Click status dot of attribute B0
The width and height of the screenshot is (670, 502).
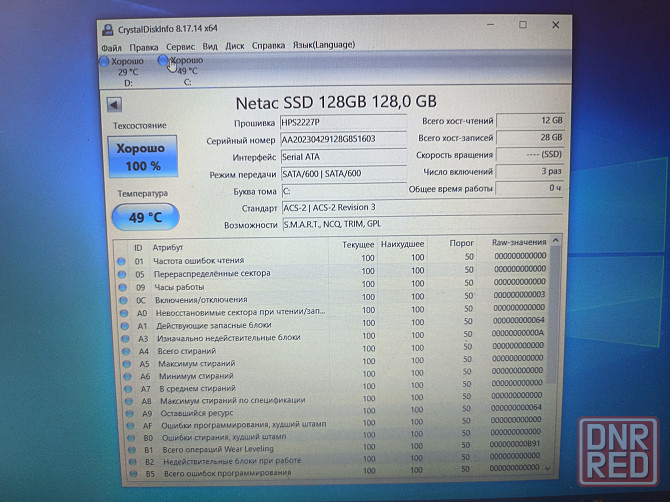pos(131,438)
